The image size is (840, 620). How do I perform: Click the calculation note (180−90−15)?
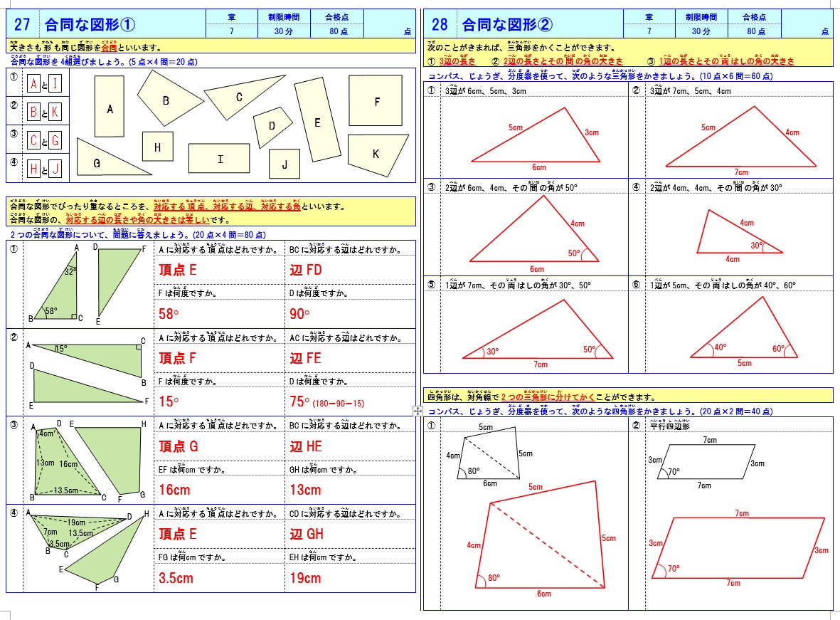coord(338,404)
